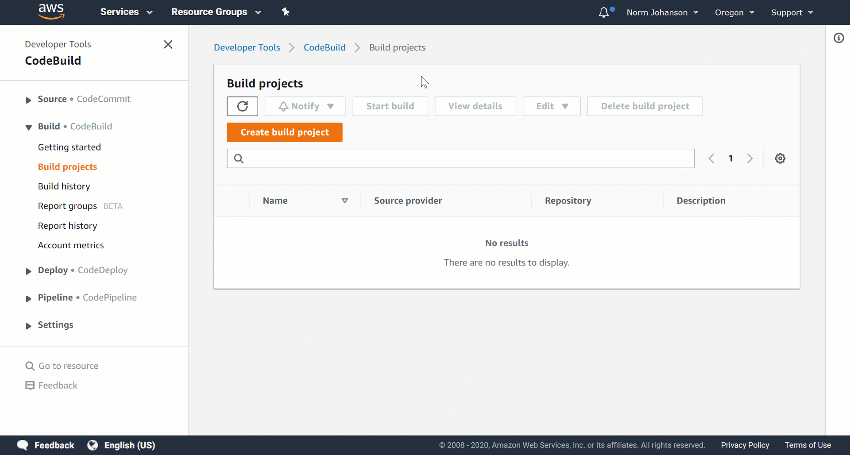Follow CodeBuild breadcrumb link
This screenshot has width=850, height=455.
pyautogui.click(x=324, y=47)
